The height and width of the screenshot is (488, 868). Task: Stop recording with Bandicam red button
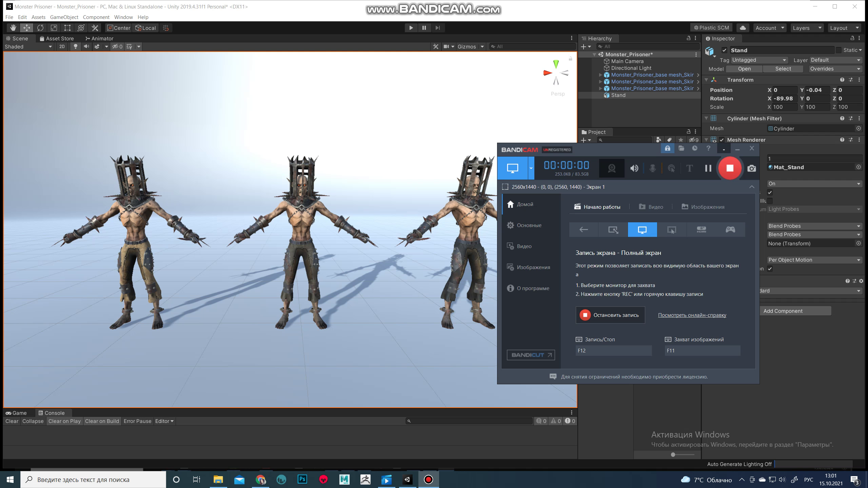[730, 168]
